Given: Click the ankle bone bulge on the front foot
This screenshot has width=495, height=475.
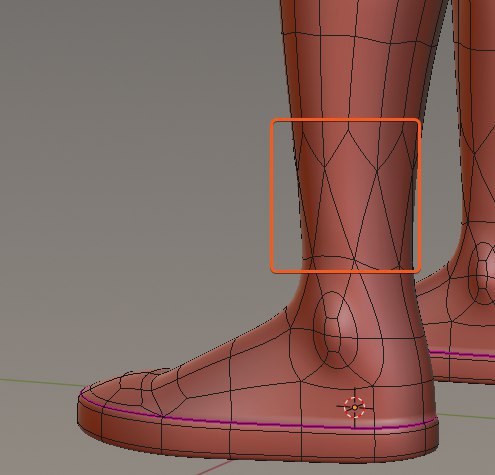Looking at the screenshot, I should point(336,330).
